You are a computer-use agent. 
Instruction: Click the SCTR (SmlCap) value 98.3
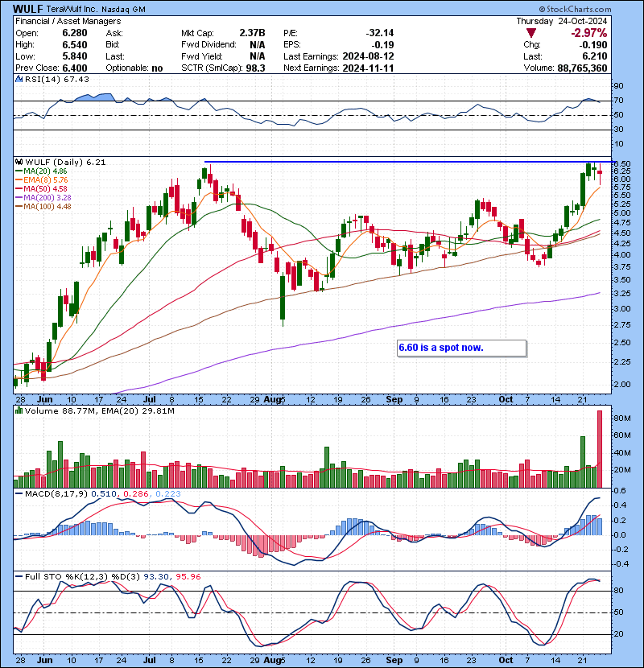click(256, 68)
